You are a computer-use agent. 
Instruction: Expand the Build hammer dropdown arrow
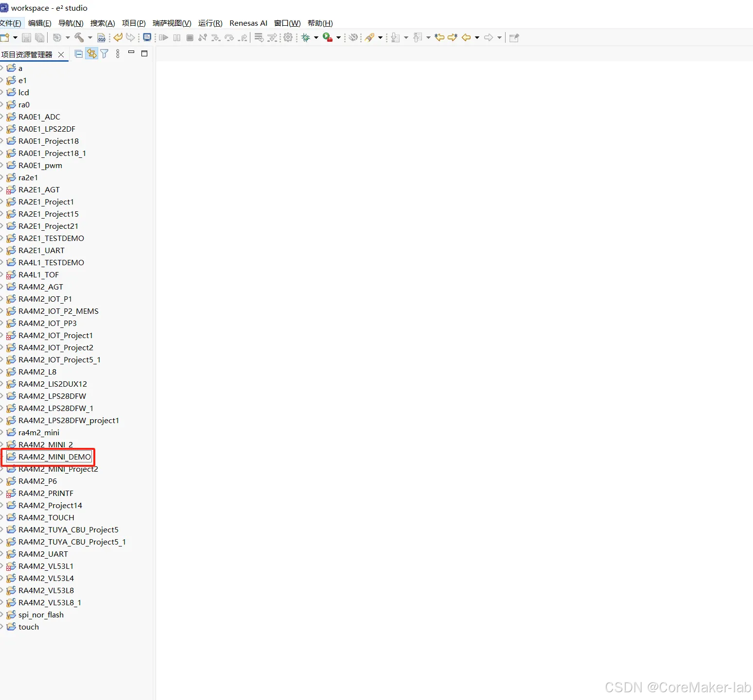point(90,37)
